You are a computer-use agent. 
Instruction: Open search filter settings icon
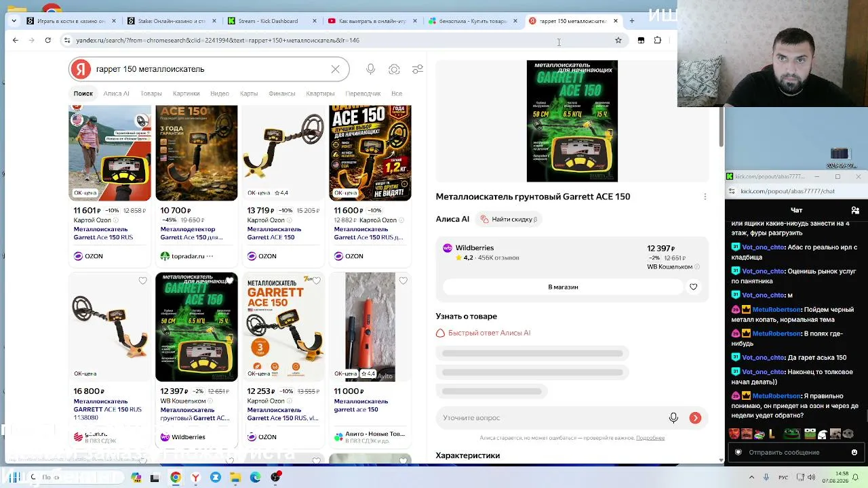pos(418,69)
